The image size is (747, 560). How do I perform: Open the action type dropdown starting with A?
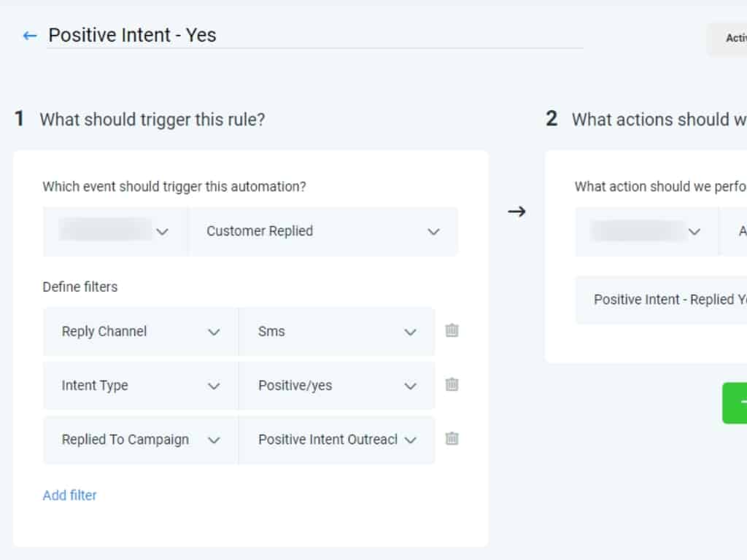pyautogui.click(x=735, y=231)
